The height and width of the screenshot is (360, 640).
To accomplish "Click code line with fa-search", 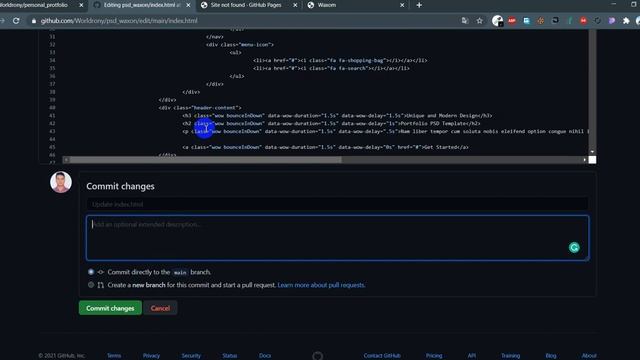I will pos(331,68).
